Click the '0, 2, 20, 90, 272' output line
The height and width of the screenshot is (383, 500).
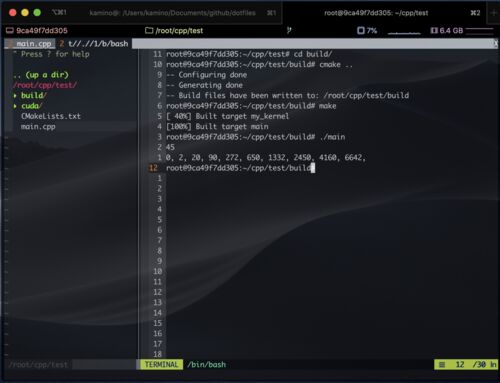tap(266, 157)
